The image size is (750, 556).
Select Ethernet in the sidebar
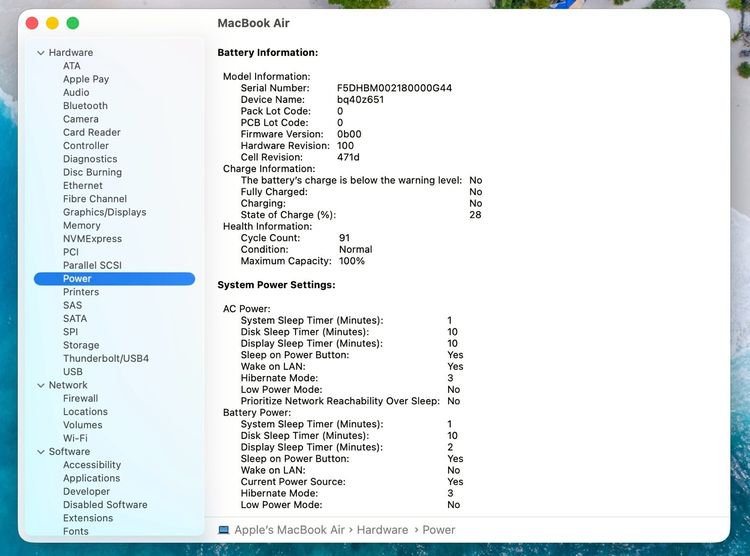pos(83,186)
